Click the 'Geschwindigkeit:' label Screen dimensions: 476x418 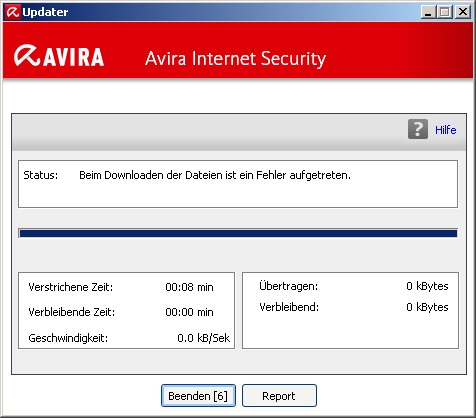(68, 338)
